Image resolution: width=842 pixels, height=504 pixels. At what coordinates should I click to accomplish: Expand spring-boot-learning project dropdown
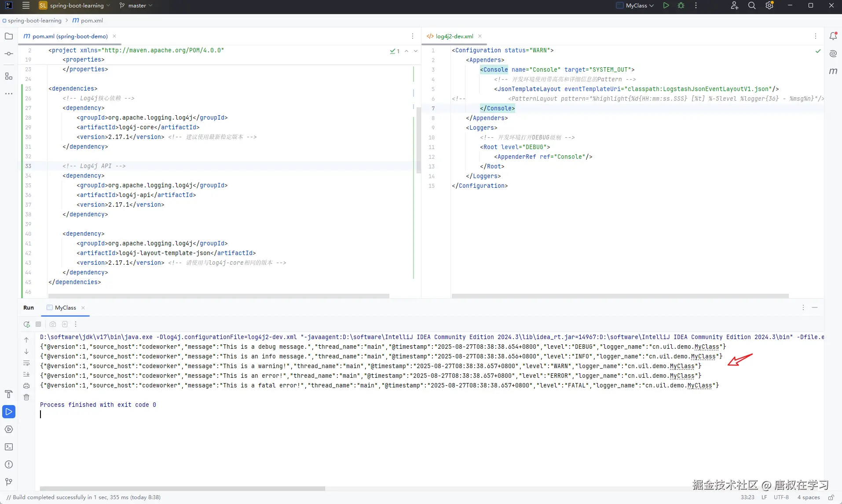74,6
